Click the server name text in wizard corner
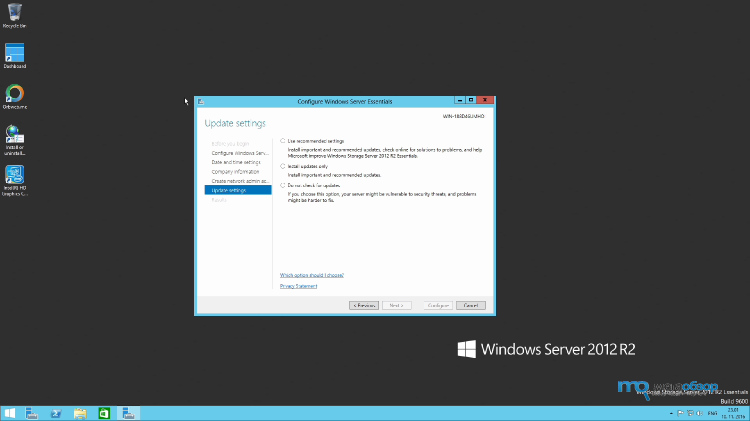Viewport: 750px width, 421px height. click(x=463, y=116)
